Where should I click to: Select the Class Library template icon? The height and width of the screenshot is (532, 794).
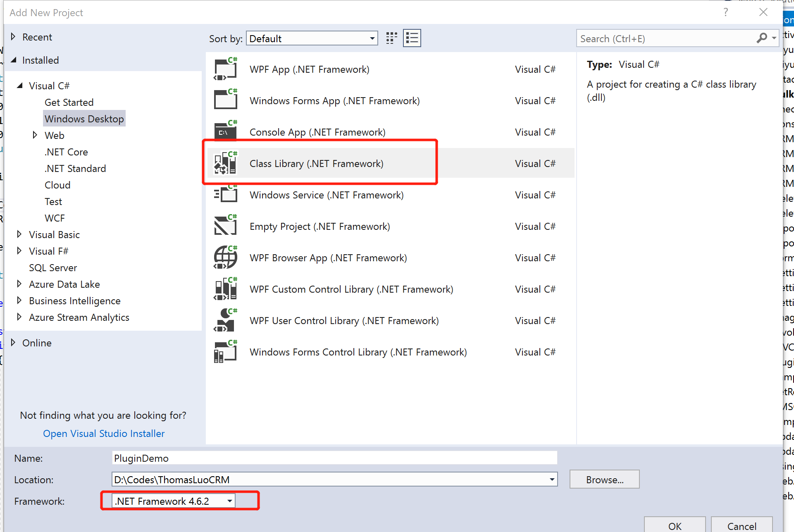[225, 163]
